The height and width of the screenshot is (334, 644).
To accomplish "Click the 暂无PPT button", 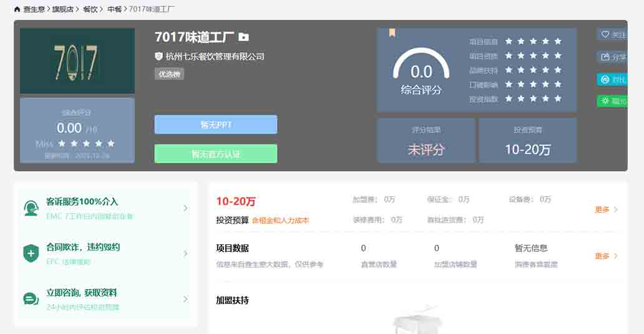I will (215, 125).
